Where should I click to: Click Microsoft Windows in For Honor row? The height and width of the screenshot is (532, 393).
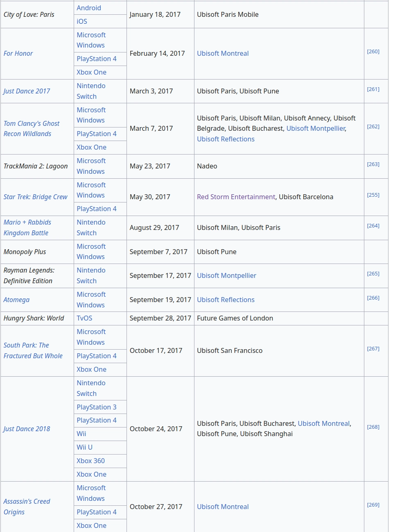point(91,40)
